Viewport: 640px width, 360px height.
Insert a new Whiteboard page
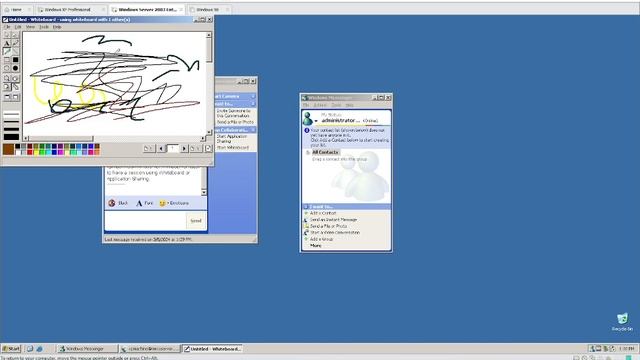pos(208,149)
